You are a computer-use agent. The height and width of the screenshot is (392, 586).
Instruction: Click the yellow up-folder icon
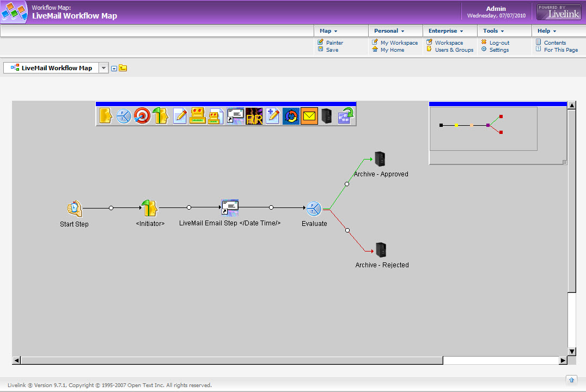[123, 68]
